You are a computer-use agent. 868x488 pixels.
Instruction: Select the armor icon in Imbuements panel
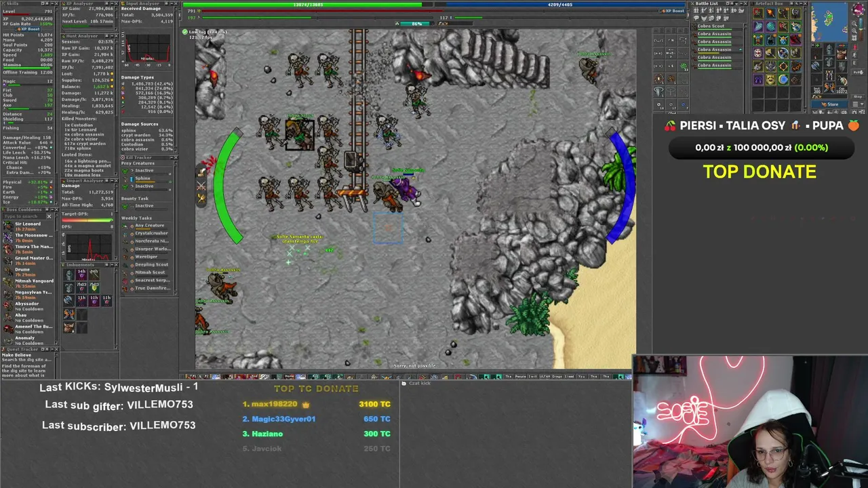pyautogui.click(x=68, y=287)
